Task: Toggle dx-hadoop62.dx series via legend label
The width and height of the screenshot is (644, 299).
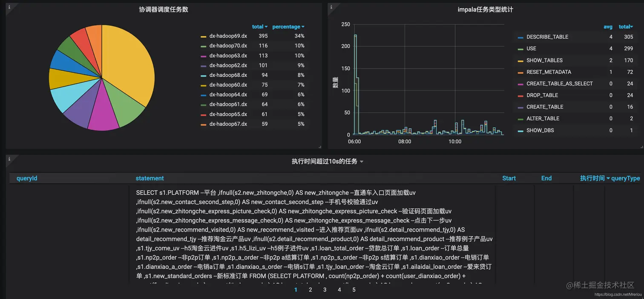Action: (x=228, y=65)
